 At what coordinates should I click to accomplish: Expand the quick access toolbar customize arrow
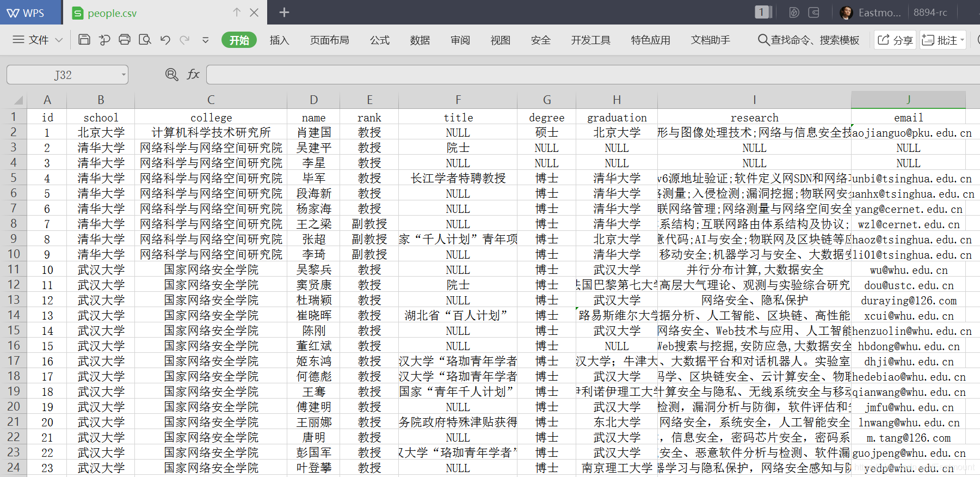pyautogui.click(x=206, y=40)
